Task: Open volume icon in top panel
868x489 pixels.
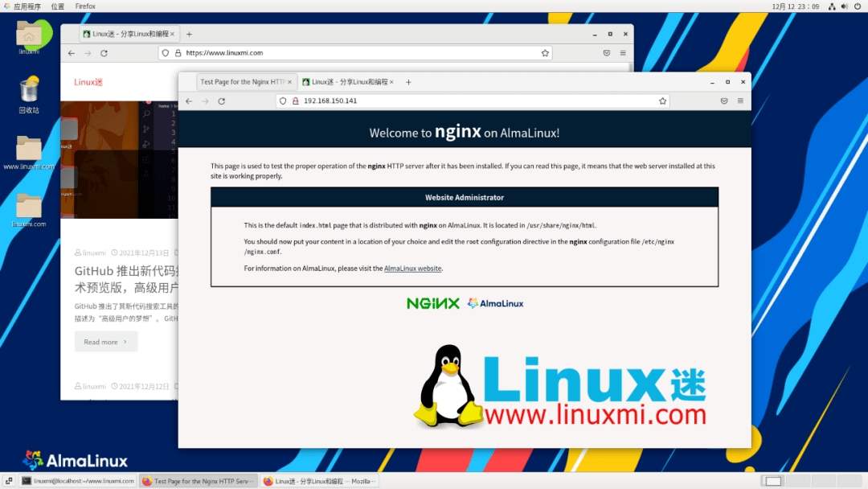Action: click(x=844, y=6)
